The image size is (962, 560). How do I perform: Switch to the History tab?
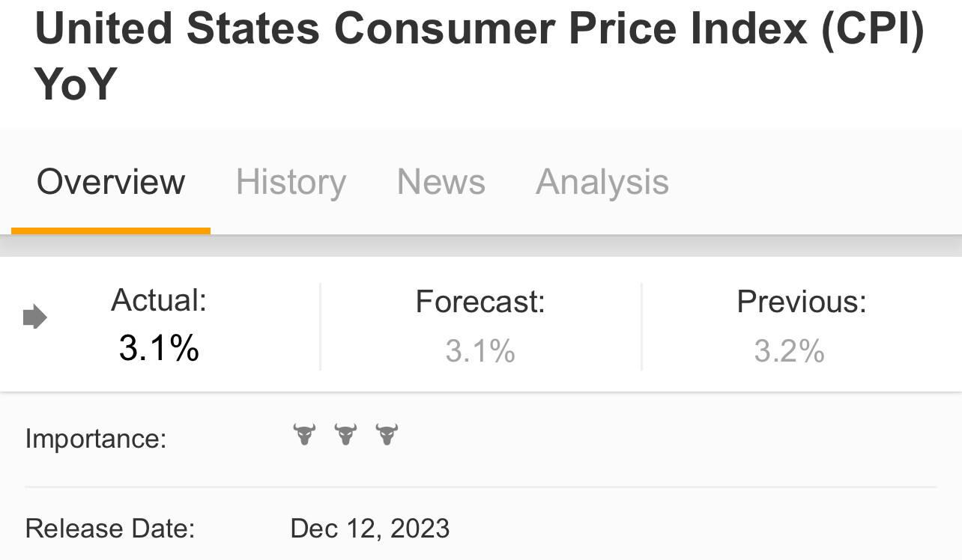(x=291, y=182)
